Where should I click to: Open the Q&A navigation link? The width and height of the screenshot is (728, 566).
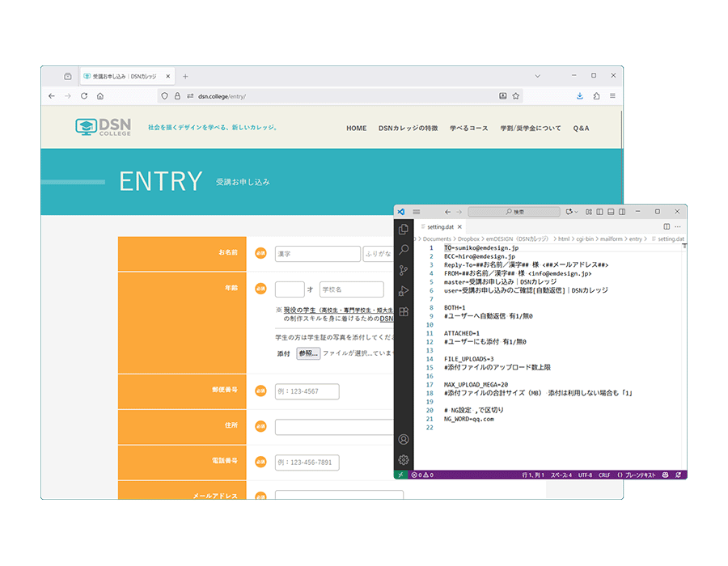[x=581, y=129]
